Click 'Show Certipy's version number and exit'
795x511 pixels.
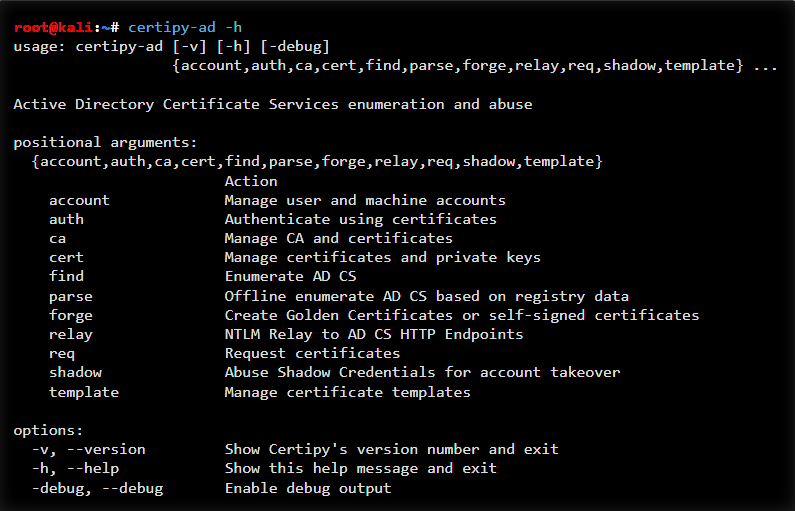pos(391,449)
